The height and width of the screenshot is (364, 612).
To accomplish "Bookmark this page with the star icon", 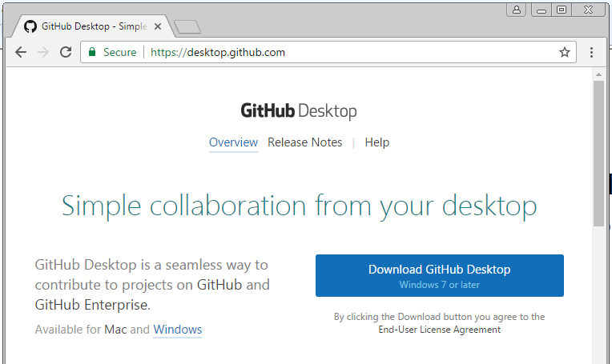I will click(x=565, y=52).
